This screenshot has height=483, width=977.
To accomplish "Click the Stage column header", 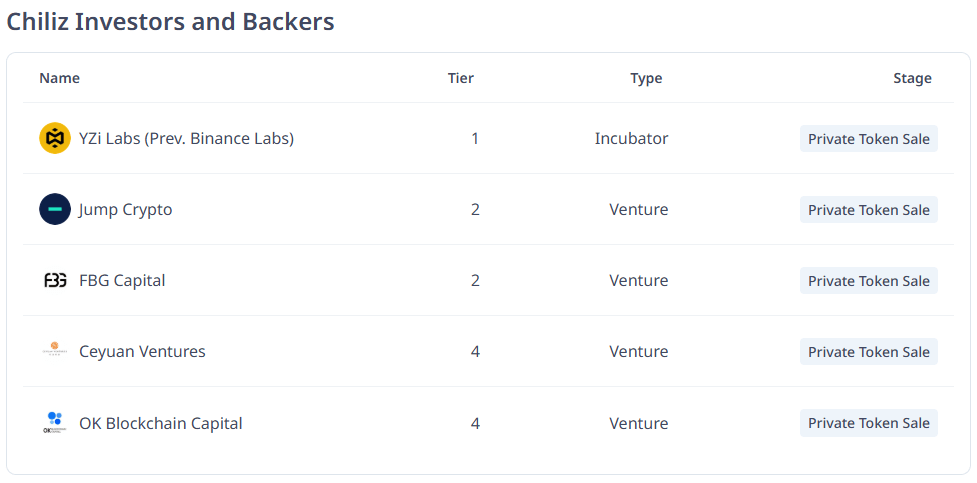I will click(x=912, y=78).
